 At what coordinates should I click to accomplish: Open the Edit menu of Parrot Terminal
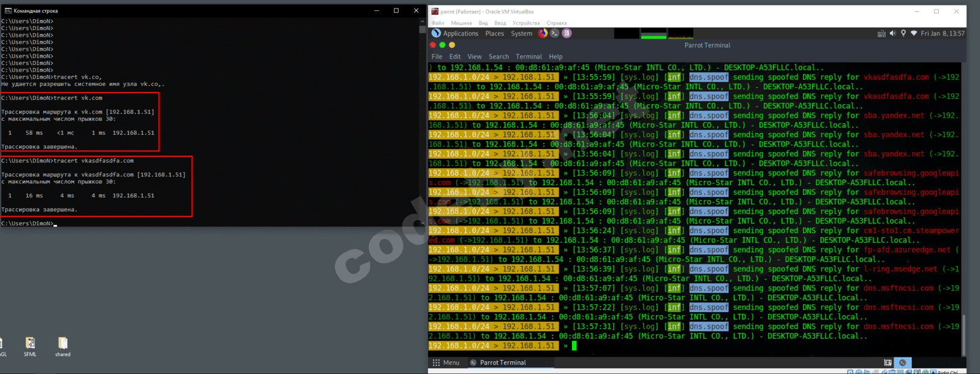[454, 56]
